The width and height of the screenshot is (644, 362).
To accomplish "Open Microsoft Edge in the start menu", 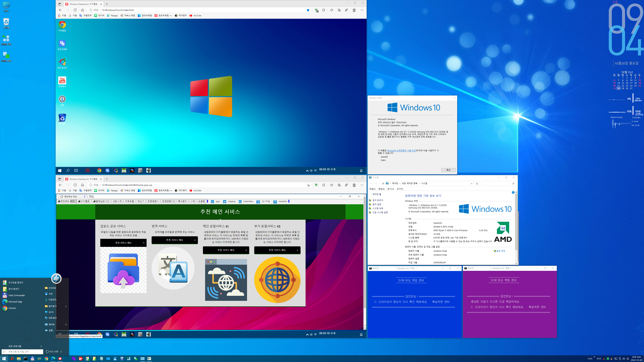I will pyautogui.click(x=13, y=301).
